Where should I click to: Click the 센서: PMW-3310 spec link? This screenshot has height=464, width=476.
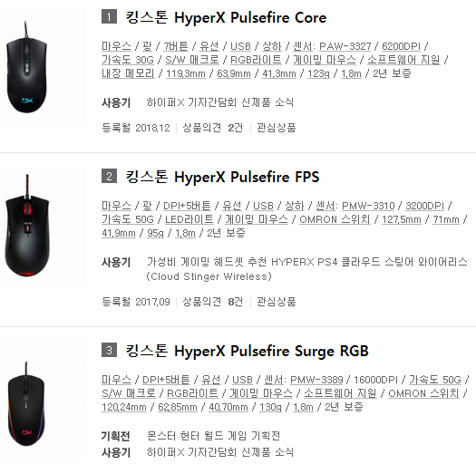click(x=355, y=206)
